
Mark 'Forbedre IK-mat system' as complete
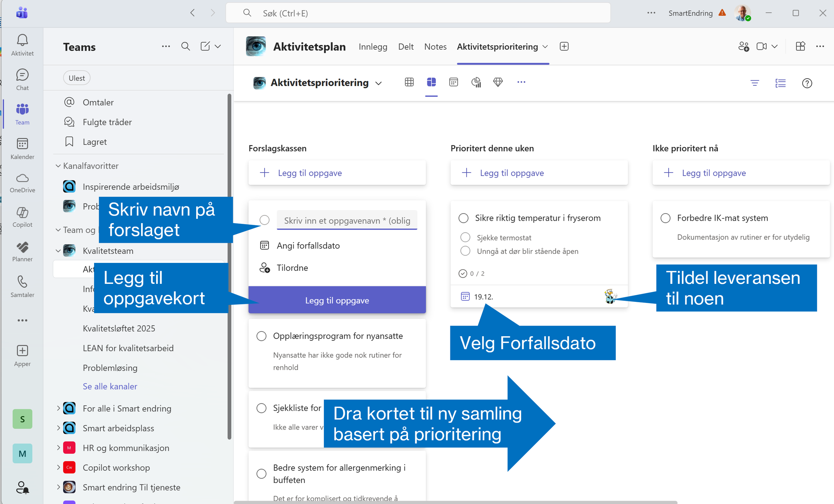click(x=665, y=218)
